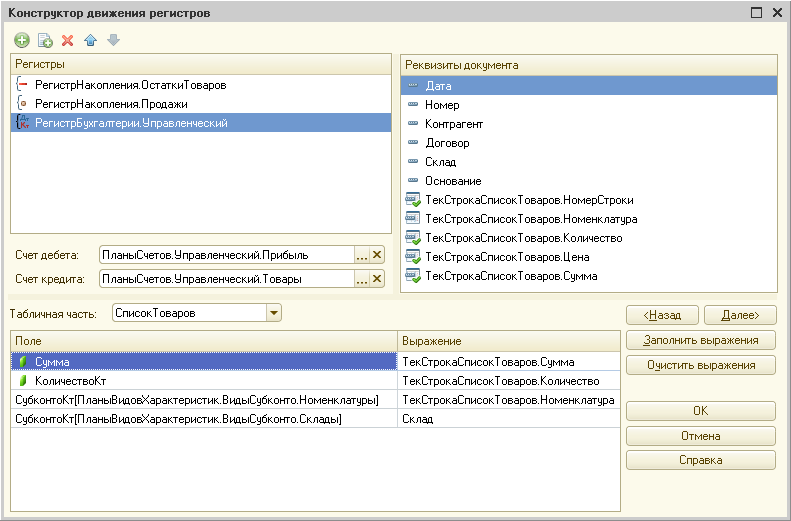Screen dimensions: 791x521
Task: Select РегистрНакопления.Продажи register
Action: click(111, 104)
